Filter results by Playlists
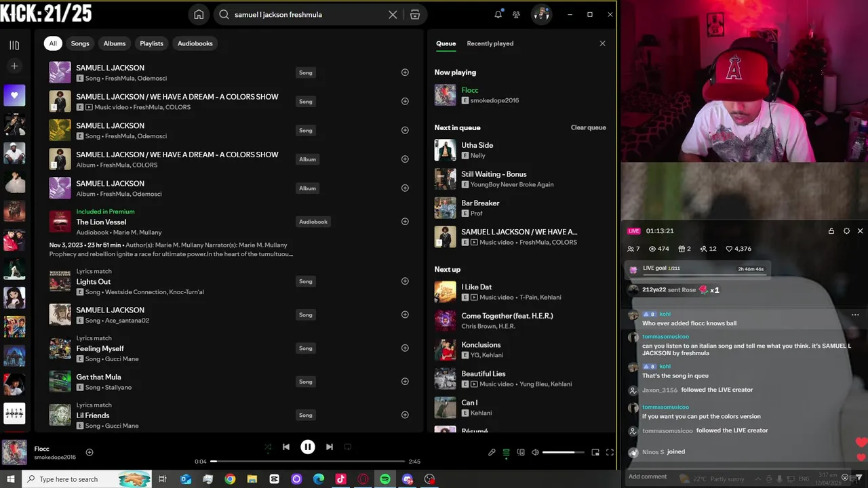 [152, 43]
